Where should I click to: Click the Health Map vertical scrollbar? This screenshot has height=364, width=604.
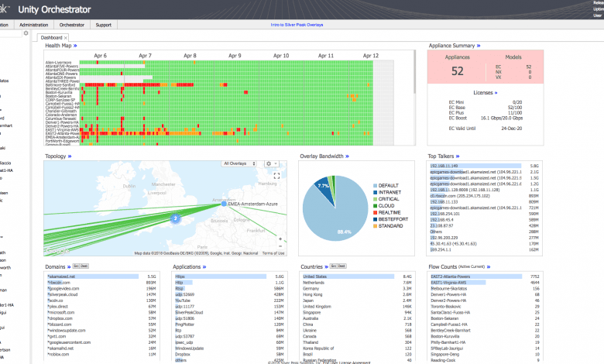point(414,73)
